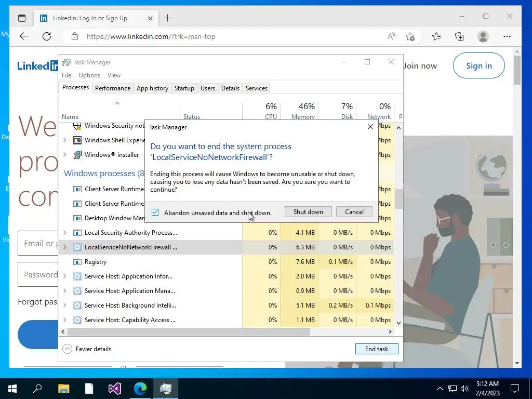Refresh the LinkedIn page in Edge
The image size is (532, 399).
[x=47, y=36]
